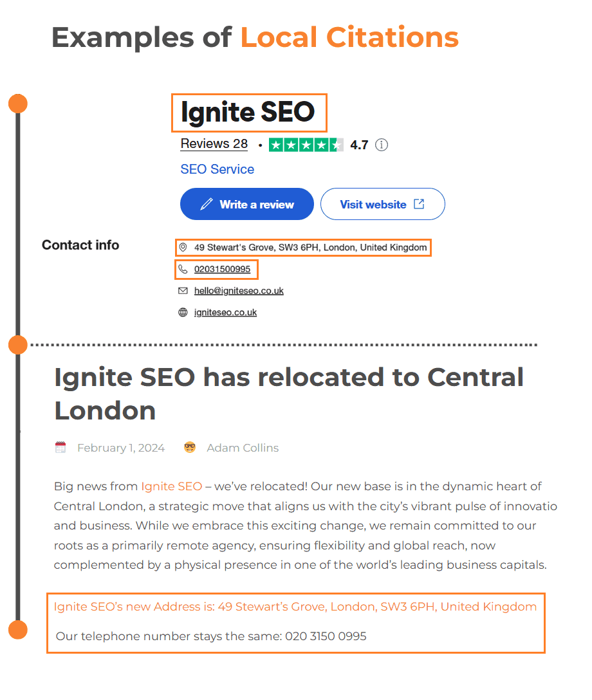592x700 pixels.
Task: Click the envelope icon beside the email address
Action: pyautogui.click(x=183, y=291)
